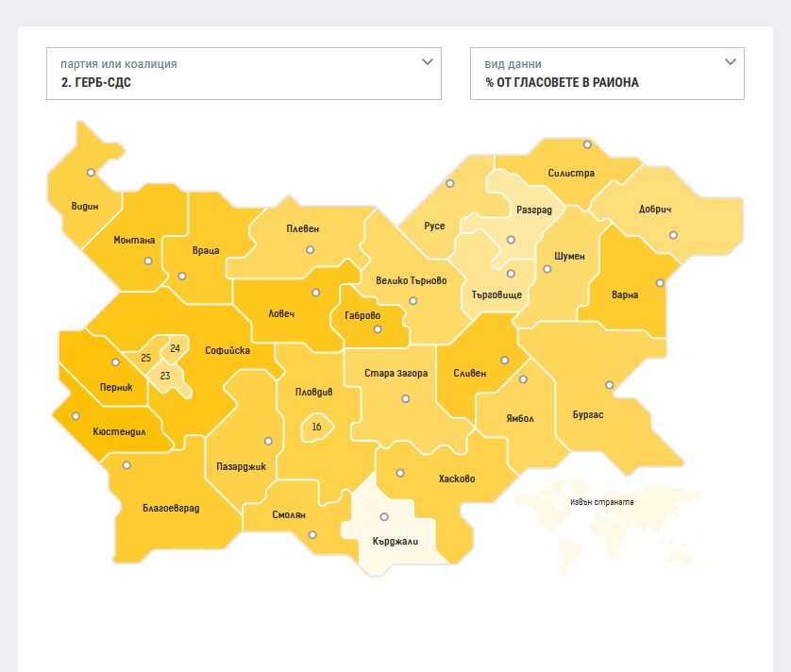Select the Благоевград region on map

coord(171,508)
